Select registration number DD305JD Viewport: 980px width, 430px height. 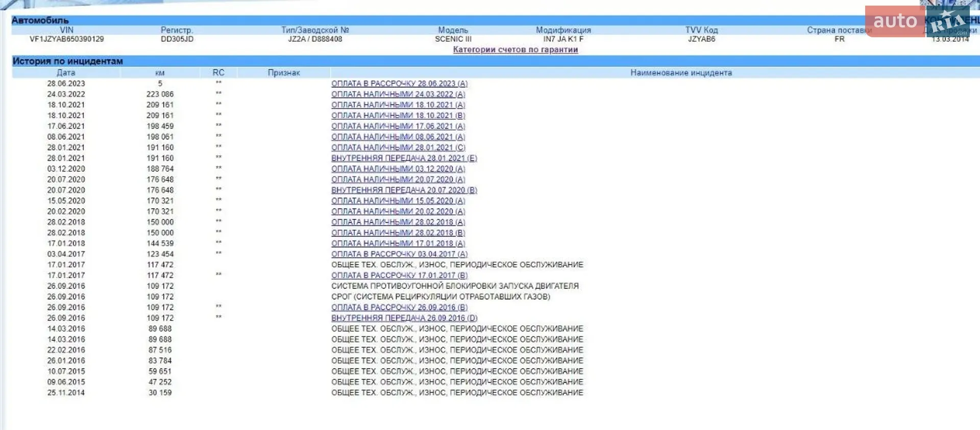[x=177, y=39]
